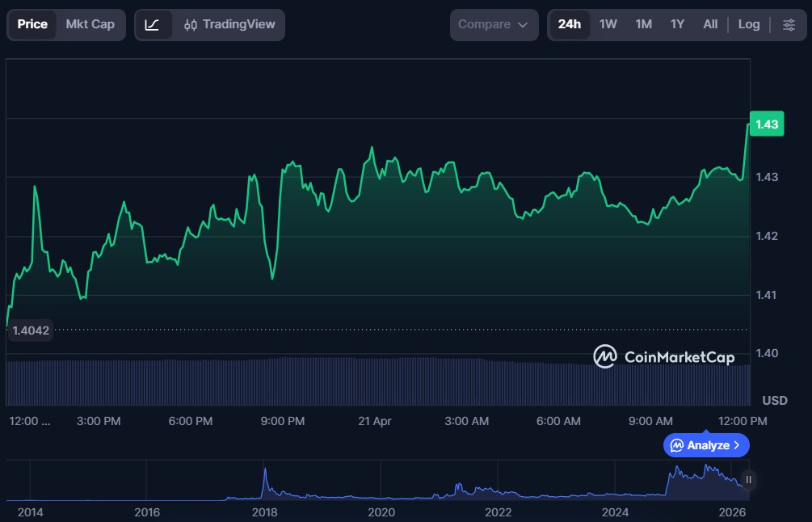Click the Compare chevron arrow
The height and width of the screenshot is (522, 812).
(x=523, y=25)
